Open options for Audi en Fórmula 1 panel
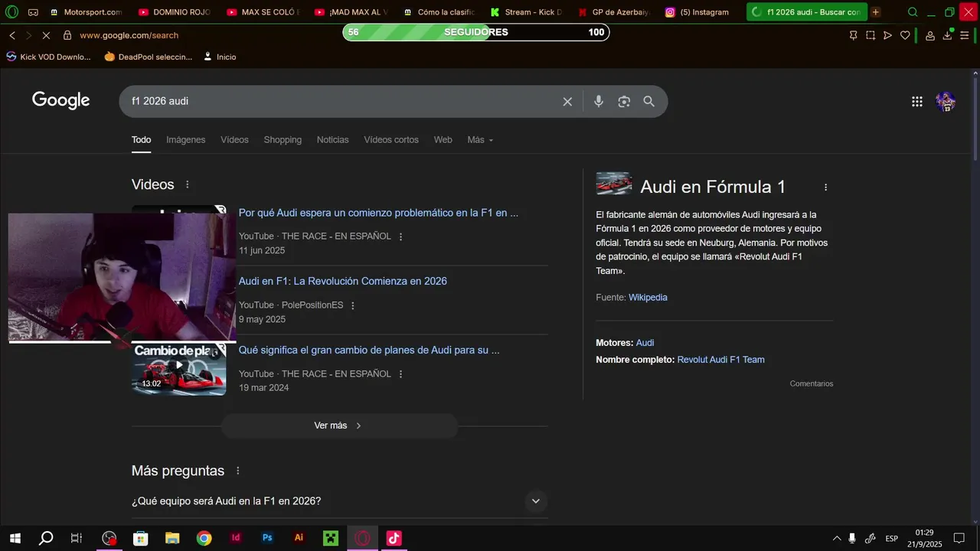Viewport: 980px width, 551px height. (x=825, y=187)
